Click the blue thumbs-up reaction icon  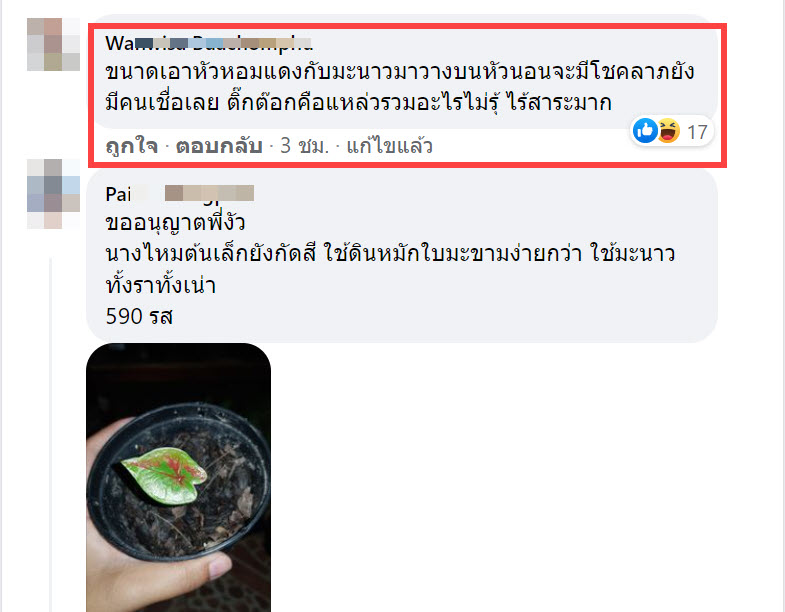[645, 131]
